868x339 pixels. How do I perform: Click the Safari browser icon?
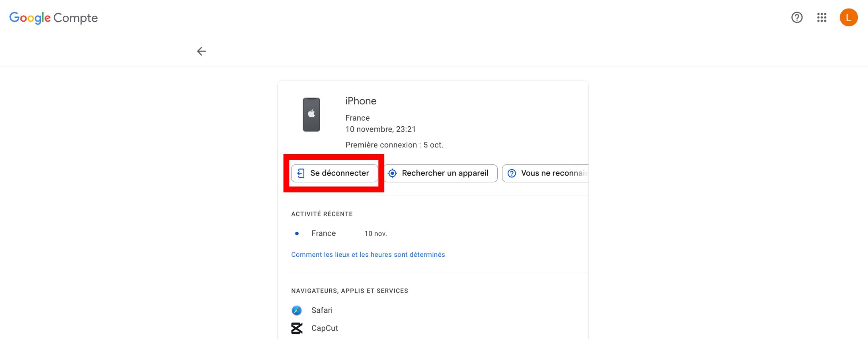coord(297,311)
